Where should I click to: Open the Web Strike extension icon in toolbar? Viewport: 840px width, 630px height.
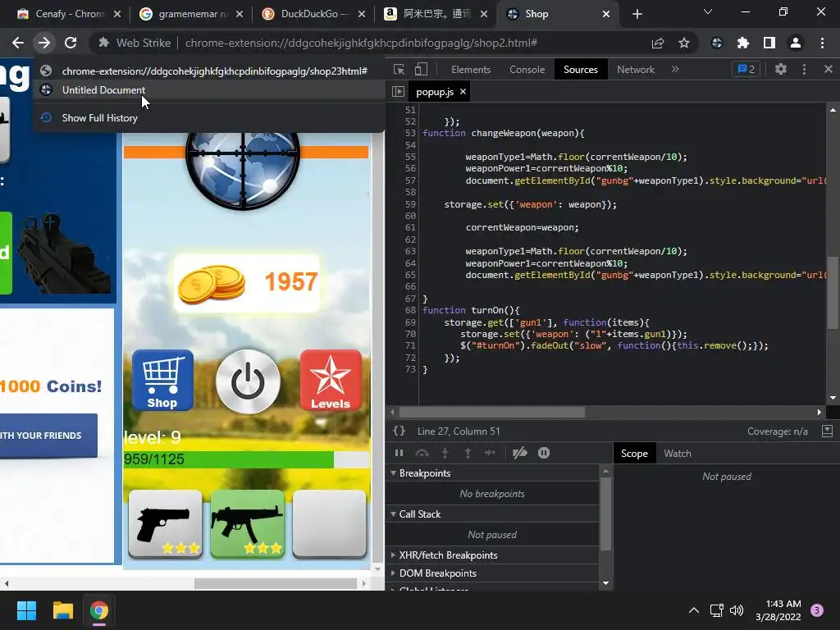(x=717, y=43)
